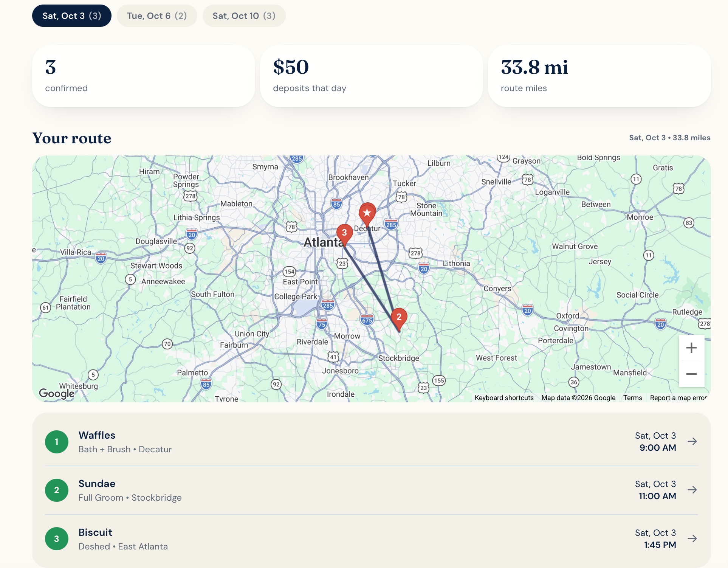Click the Conyers label on map

(497, 289)
